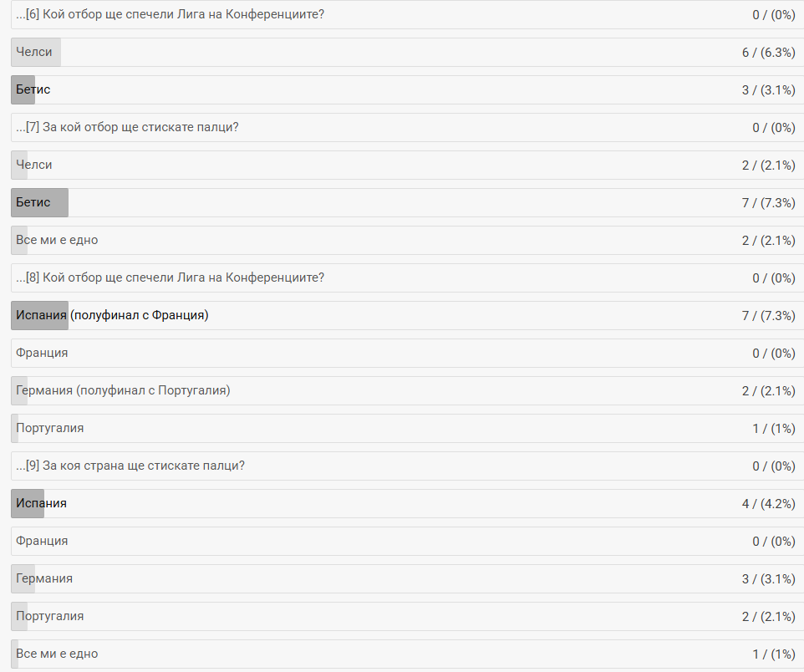This screenshot has height=672, width=804.
Task: Choose Франция under question 8
Action: 407,353
